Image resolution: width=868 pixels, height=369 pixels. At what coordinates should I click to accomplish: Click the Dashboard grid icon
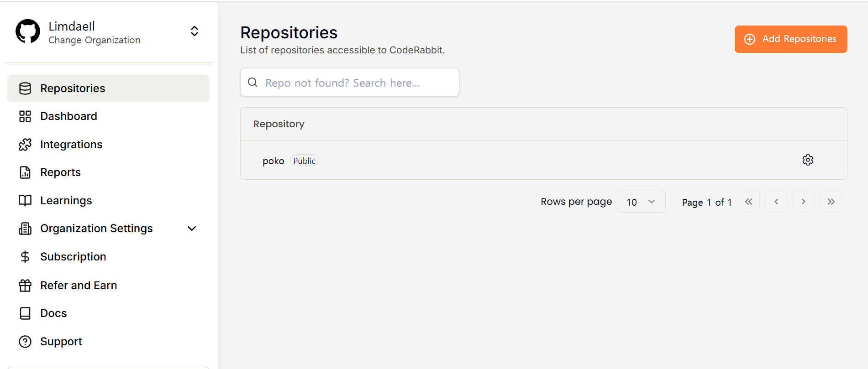click(x=25, y=116)
